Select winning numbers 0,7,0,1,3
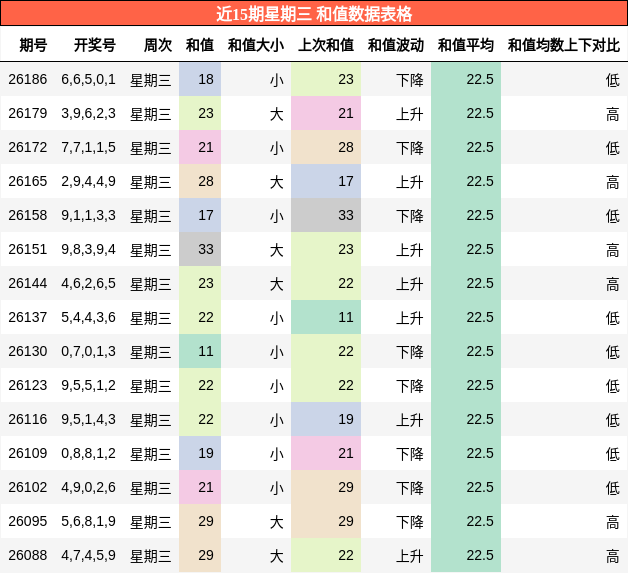Screen dimensions: 628x573 [x=89, y=352]
